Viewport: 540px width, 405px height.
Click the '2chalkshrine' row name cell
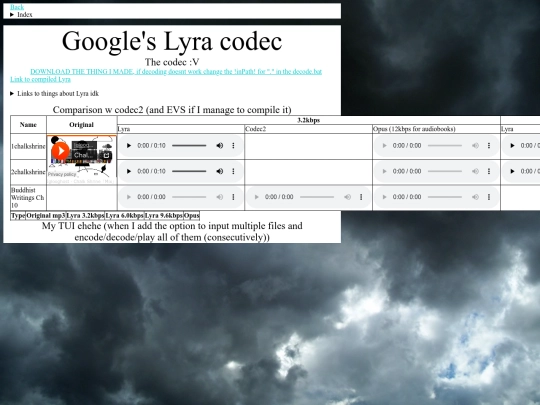[28, 172]
